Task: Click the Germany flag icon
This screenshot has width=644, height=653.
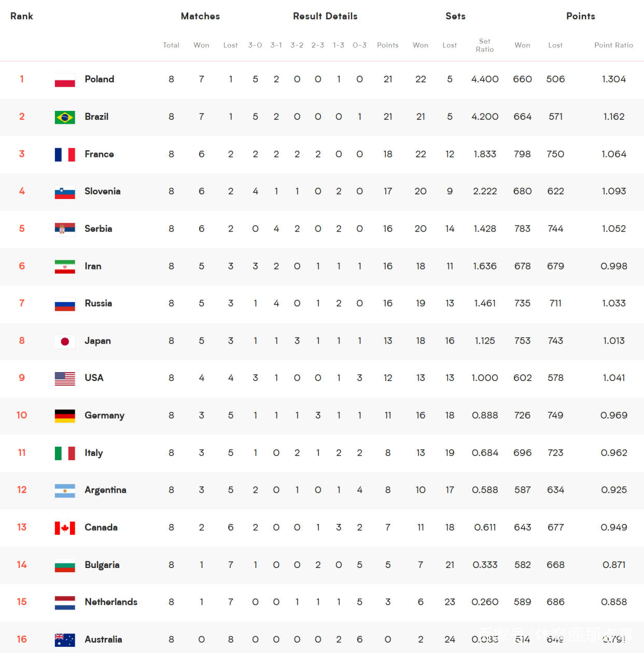Action: pyautogui.click(x=65, y=416)
